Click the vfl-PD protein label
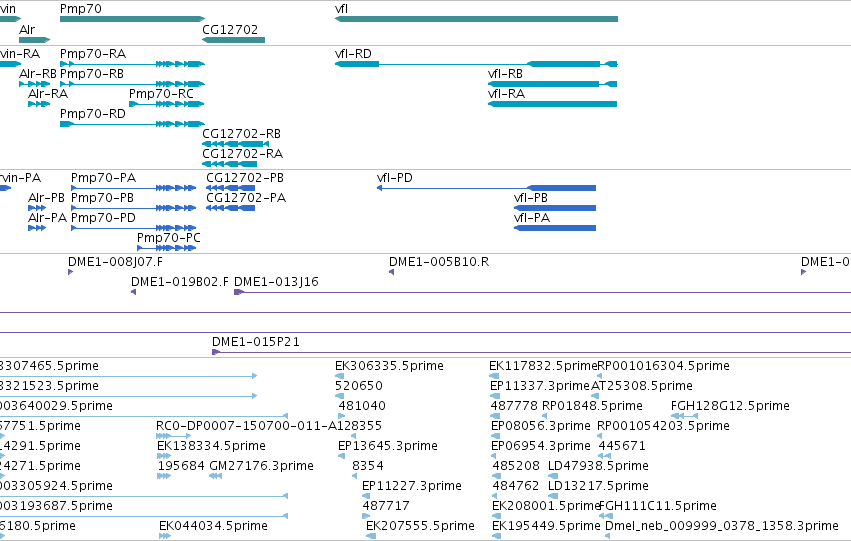851x541 pixels. point(395,178)
